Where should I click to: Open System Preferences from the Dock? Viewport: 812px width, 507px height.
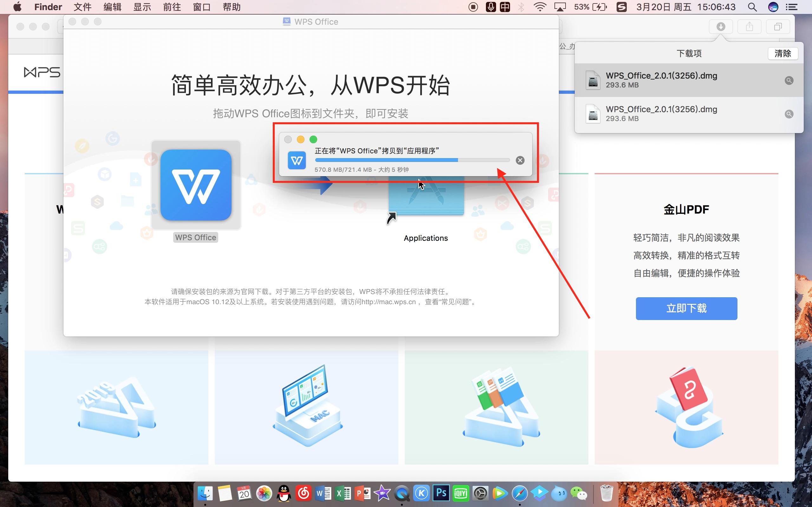[x=481, y=493]
